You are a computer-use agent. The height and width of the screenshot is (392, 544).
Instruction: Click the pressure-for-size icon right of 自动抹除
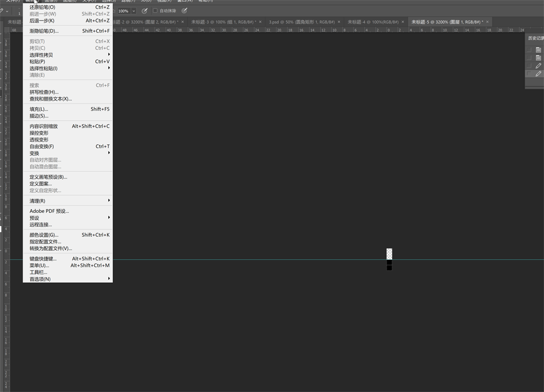click(x=184, y=11)
